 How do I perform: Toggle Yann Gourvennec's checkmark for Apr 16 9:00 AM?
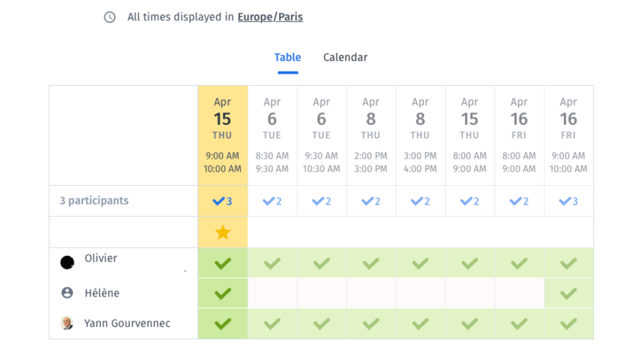568,323
